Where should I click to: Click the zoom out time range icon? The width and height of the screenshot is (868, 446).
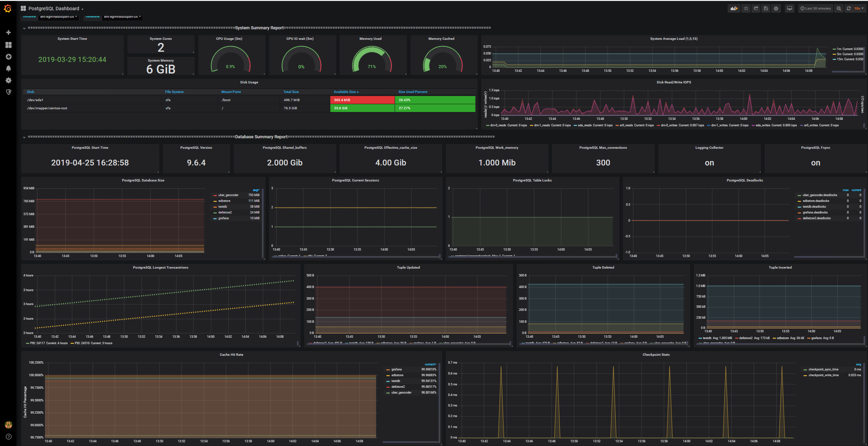coord(839,9)
